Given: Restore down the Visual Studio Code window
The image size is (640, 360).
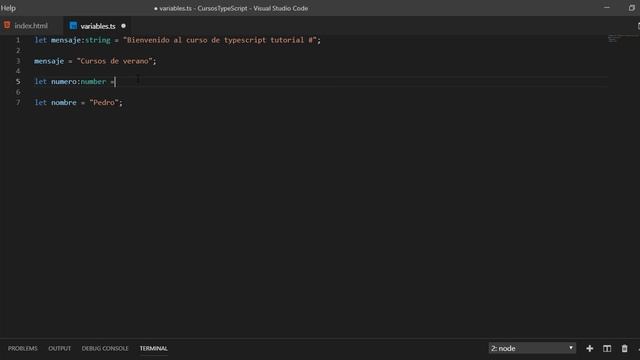Looking at the screenshot, I should (x=631, y=8).
